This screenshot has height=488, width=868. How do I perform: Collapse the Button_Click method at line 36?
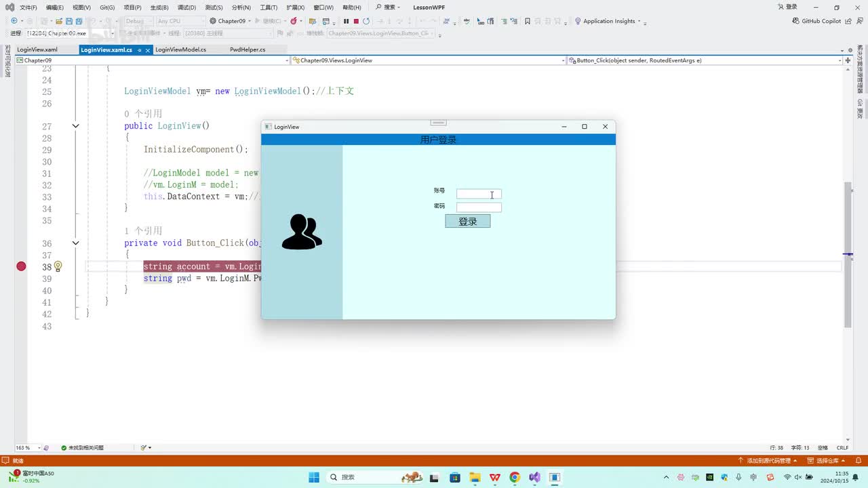(75, 243)
